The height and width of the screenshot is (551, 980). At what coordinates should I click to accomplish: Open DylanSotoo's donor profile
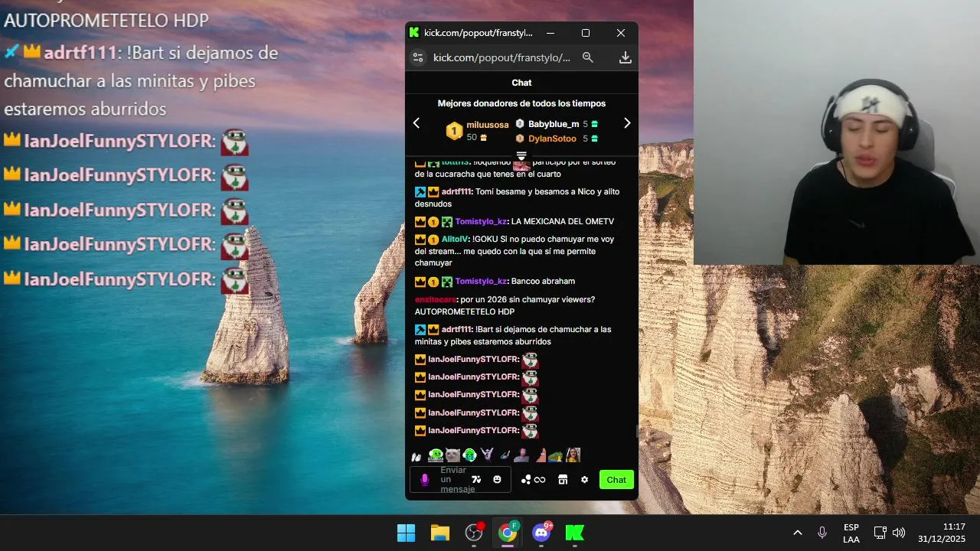(x=552, y=139)
